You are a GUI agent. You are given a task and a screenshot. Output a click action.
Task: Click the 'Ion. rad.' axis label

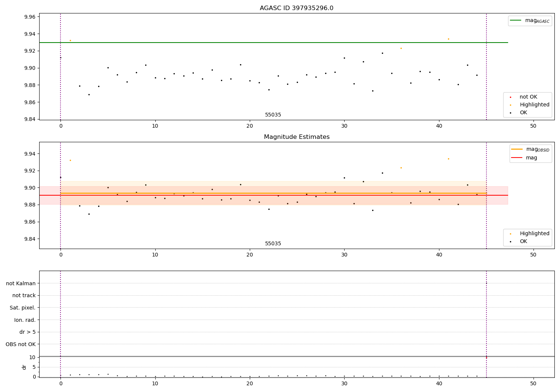coord(25,320)
